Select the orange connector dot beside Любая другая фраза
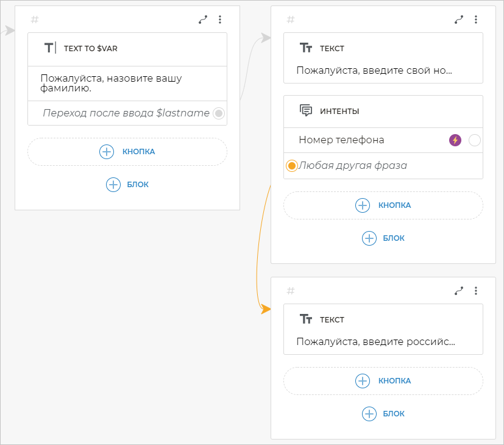This screenshot has width=504, height=445. click(x=292, y=166)
